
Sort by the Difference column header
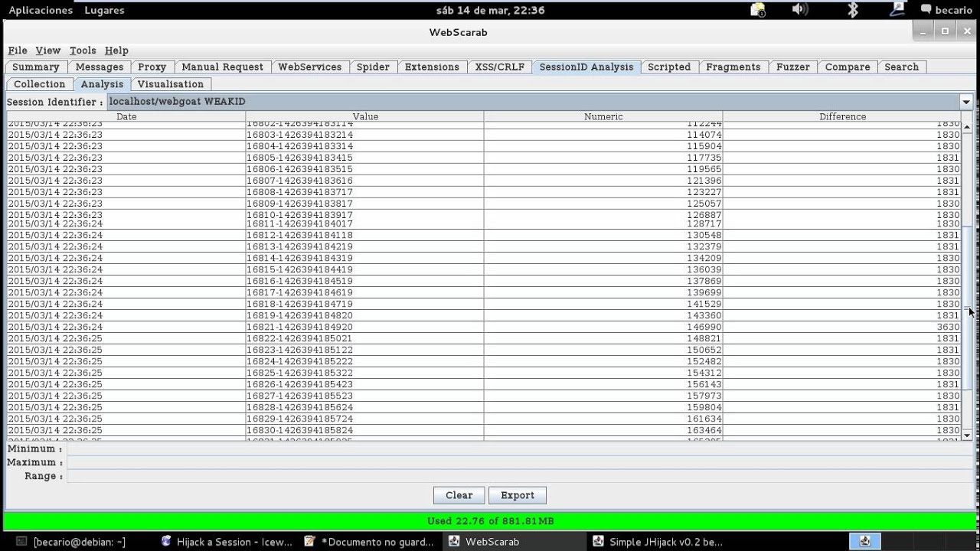842,116
